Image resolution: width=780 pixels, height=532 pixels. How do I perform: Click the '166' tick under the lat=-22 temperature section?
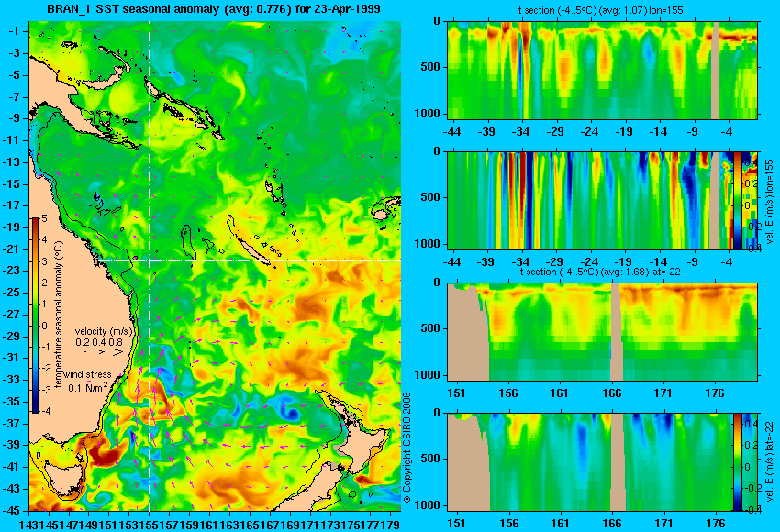tap(611, 393)
